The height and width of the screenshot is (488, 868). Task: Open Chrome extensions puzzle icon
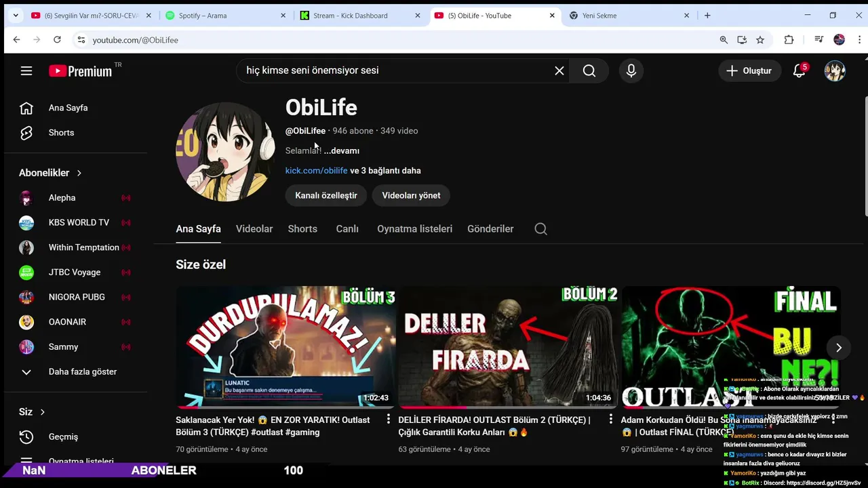pyautogui.click(x=789, y=40)
